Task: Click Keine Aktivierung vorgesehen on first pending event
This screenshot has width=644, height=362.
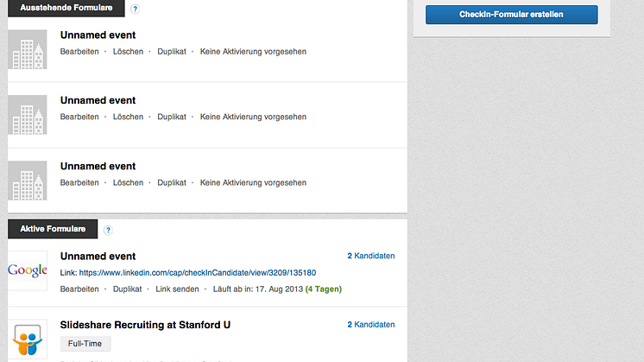Action: coord(253,52)
